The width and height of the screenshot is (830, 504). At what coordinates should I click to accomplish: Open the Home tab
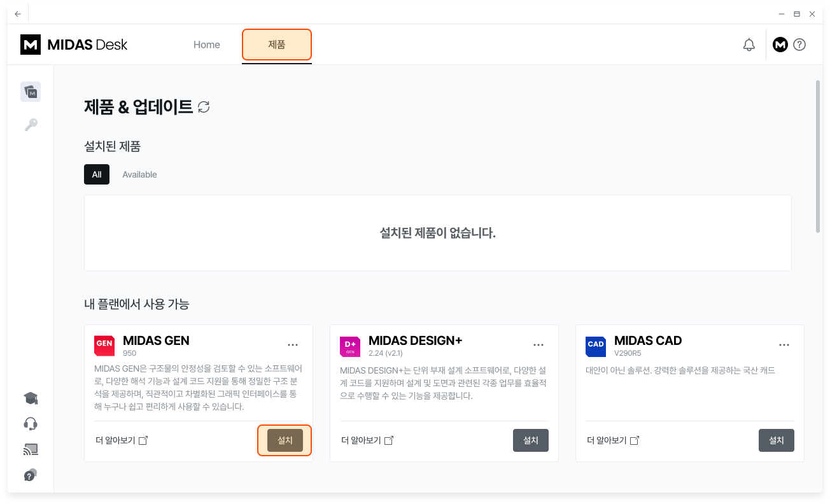coord(207,45)
